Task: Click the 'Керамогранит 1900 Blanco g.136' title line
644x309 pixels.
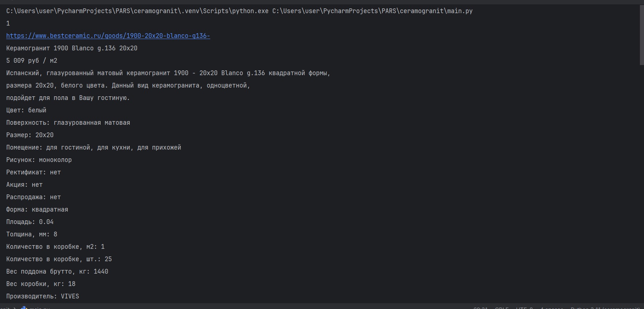Action: pyautogui.click(x=72, y=48)
